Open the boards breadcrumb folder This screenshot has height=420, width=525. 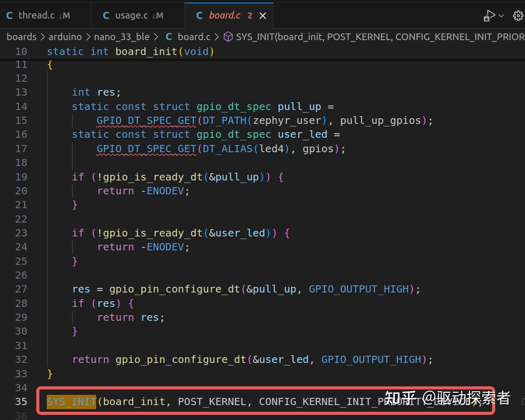[x=22, y=37]
